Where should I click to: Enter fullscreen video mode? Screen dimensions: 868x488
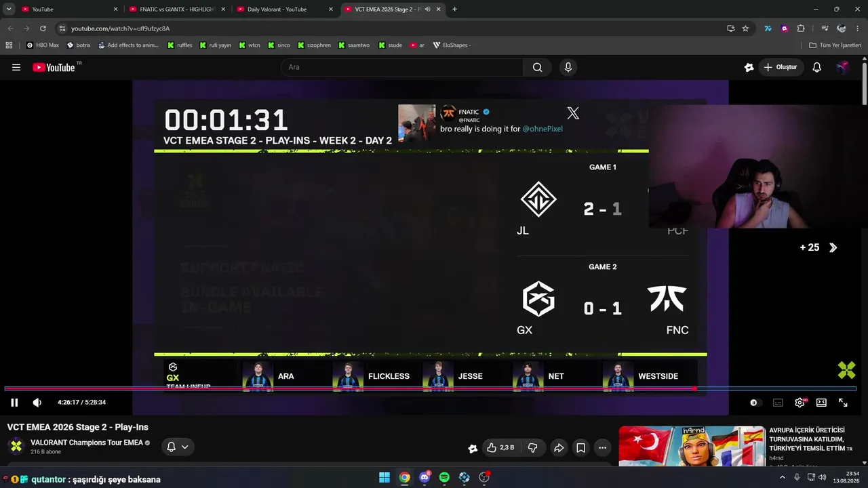[x=843, y=403]
